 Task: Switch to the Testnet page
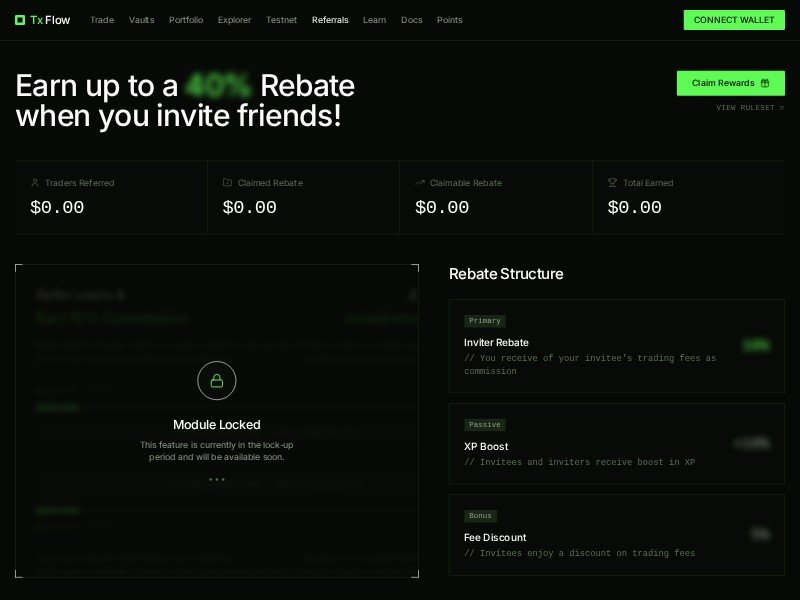[282, 20]
